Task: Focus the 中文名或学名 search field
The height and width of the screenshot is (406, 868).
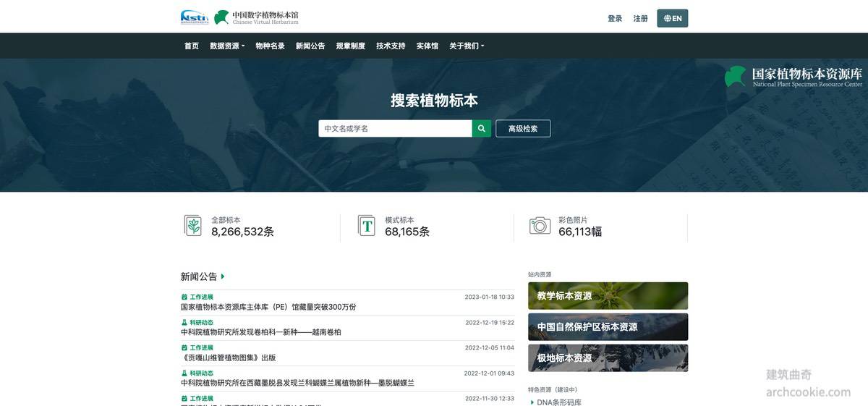Action: click(x=396, y=128)
